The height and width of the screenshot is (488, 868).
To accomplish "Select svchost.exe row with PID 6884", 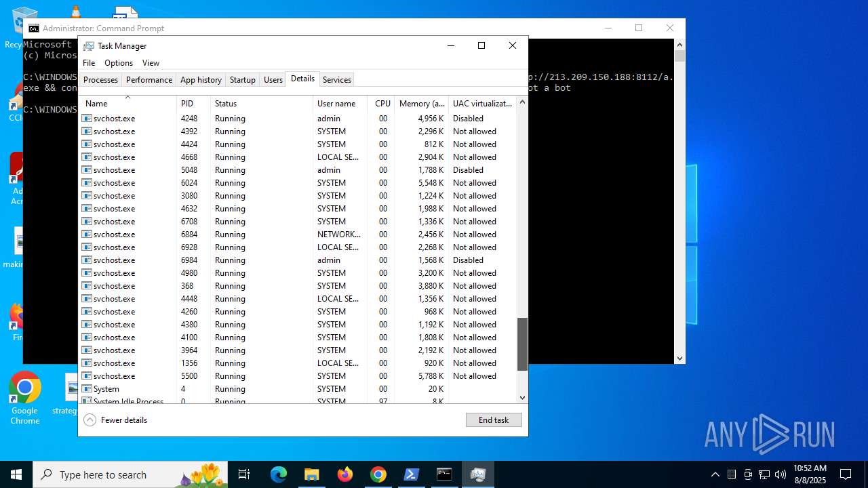I will 298,235.
